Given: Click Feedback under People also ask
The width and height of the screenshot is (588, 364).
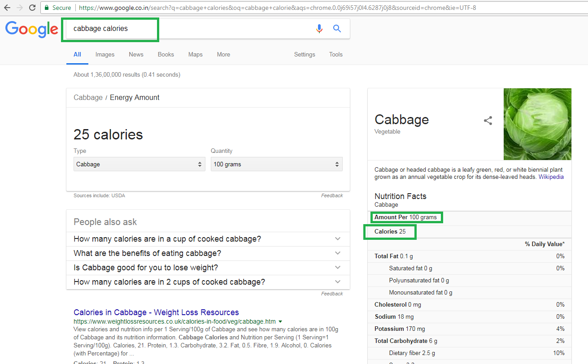Looking at the screenshot, I should click(x=332, y=294).
